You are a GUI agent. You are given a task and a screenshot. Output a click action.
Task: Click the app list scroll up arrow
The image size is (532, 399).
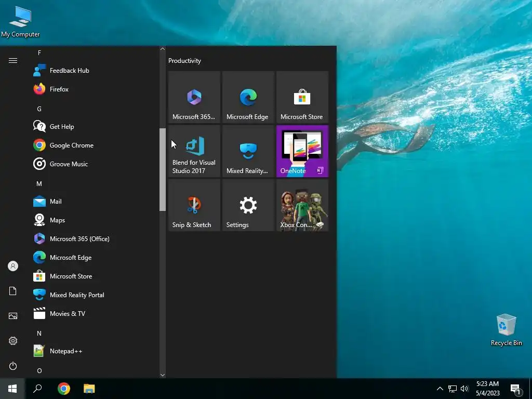point(163,49)
